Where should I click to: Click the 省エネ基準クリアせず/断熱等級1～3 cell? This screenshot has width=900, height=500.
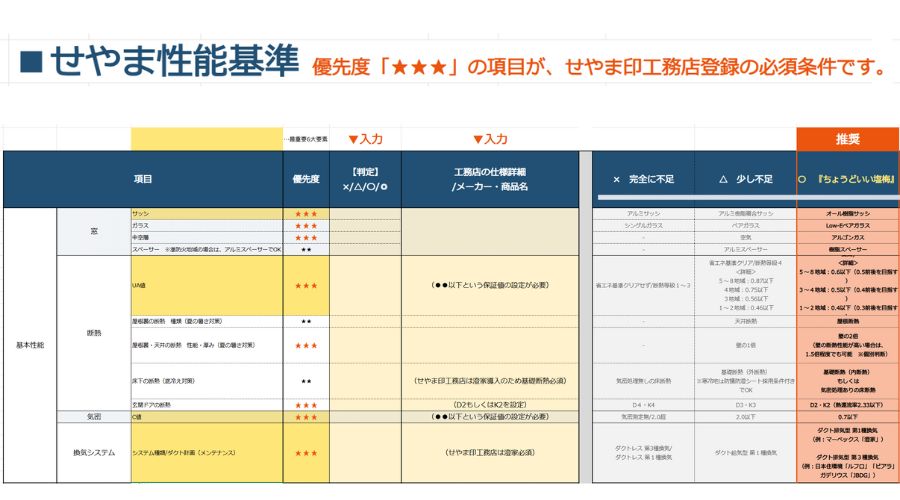pyautogui.click(x=643, y=285)
